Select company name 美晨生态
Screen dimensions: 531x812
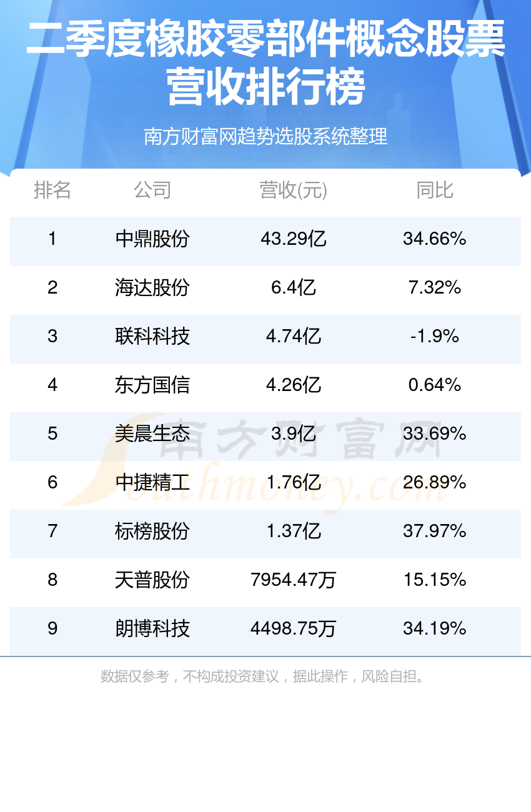click(x=152, y=433)
